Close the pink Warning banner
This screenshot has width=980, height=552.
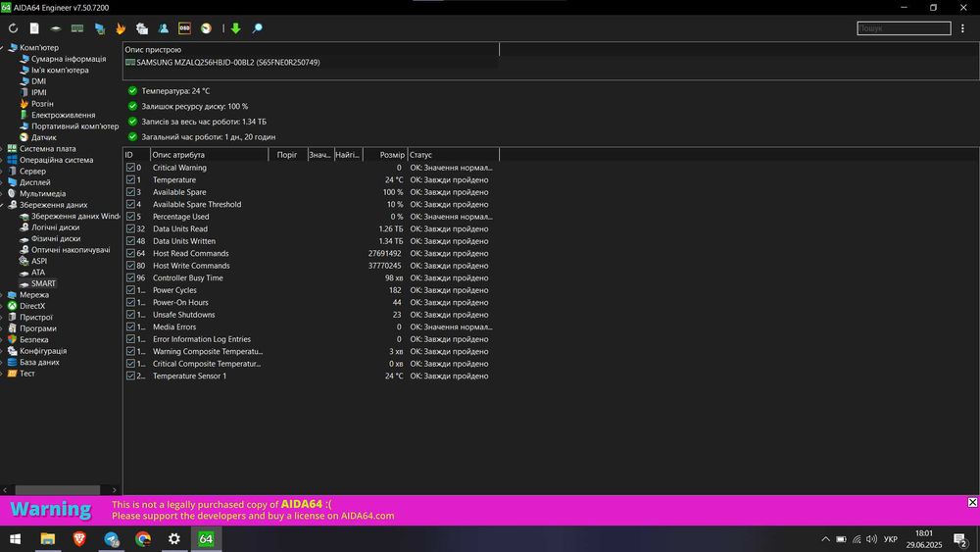click(x=972, y=502)
